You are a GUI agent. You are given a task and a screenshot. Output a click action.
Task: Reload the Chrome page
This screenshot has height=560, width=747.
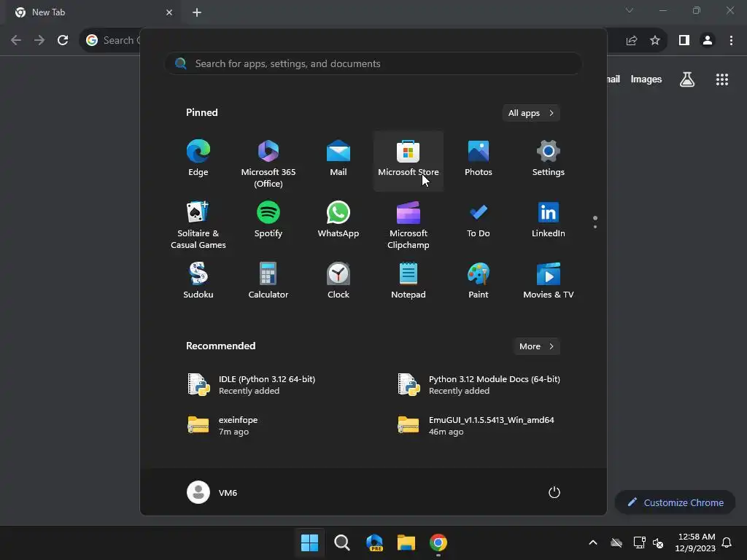tap(63, 40)
